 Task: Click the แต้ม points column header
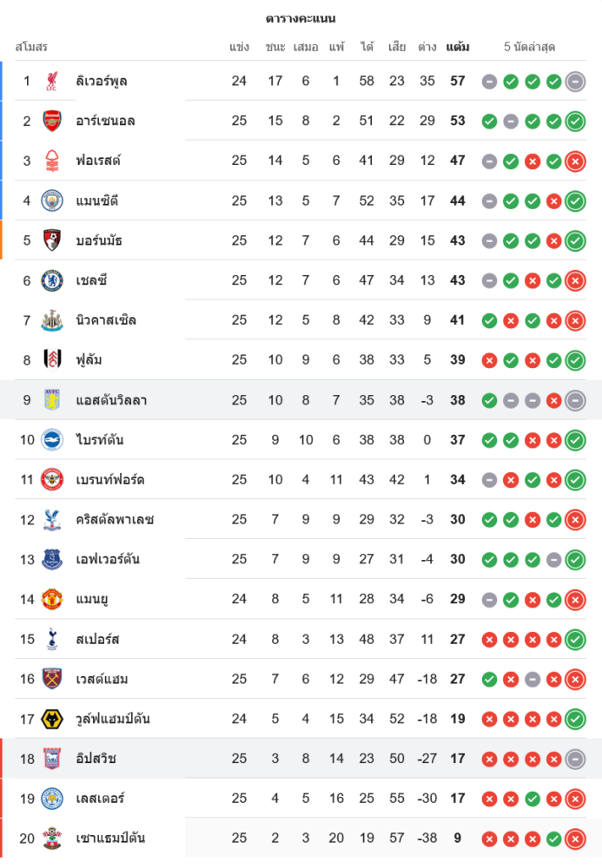coord(458,47)
